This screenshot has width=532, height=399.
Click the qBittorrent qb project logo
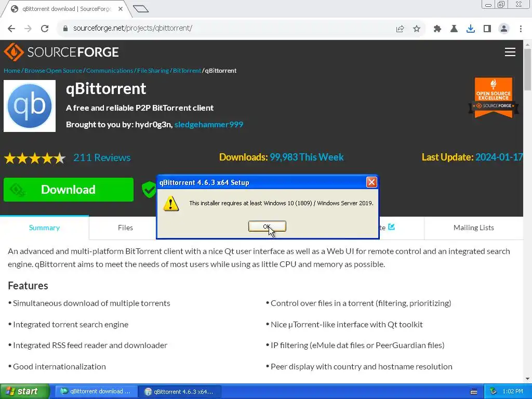point(30,106)
